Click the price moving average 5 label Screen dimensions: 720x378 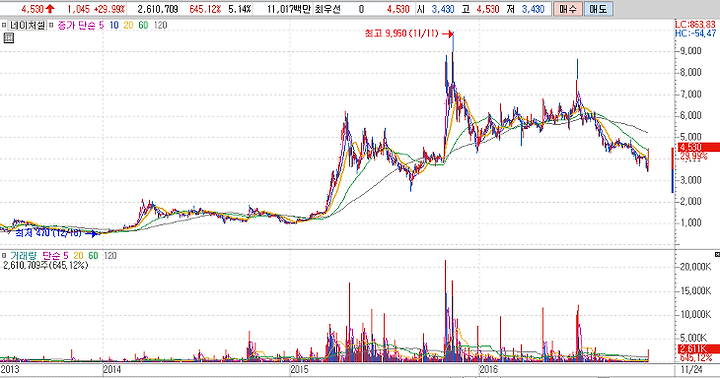click(101, 25)
